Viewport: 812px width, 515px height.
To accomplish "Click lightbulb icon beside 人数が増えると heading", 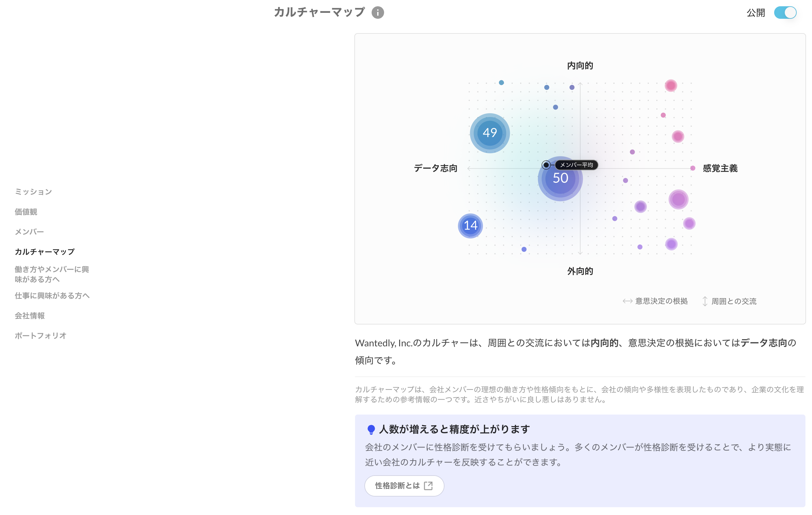I will click(x=371, y=429).
